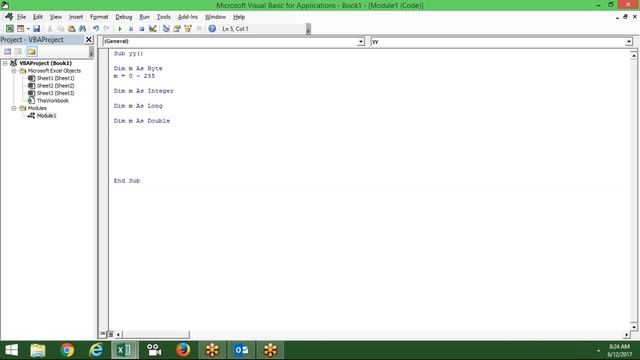Close the Project - VBAProject panel
Screen dimensions: 640x360
click(x=89, y=40)
